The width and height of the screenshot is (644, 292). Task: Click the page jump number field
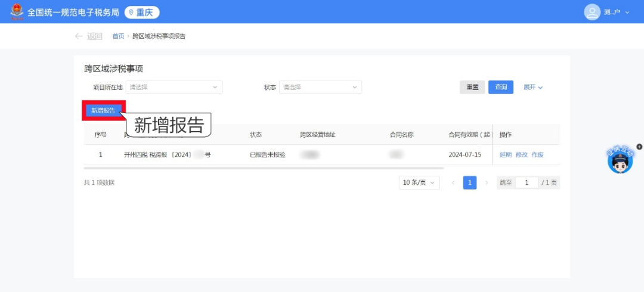tap(527, 183)
